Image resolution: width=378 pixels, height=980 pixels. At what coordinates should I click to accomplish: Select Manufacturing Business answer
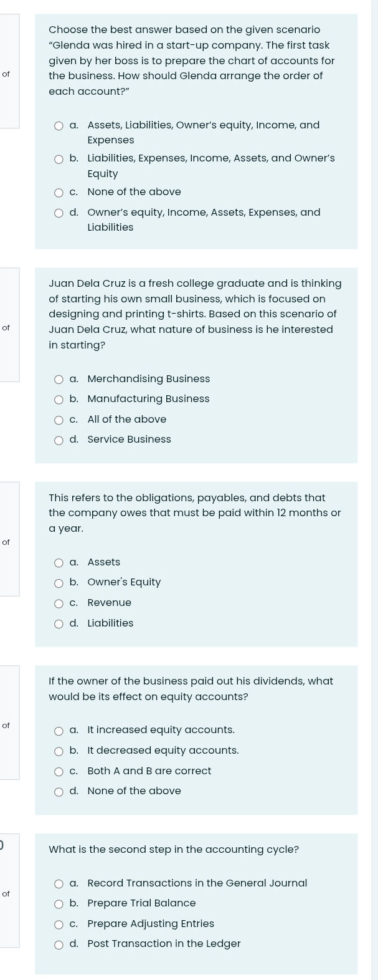pyautogui.click(x=59, y=400)
